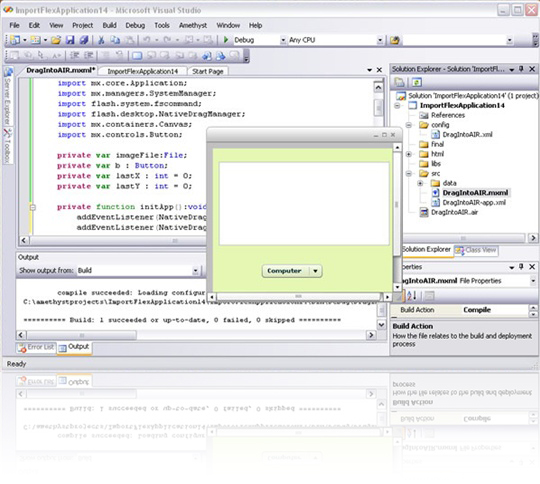Click the Copy toolbar icon

coord(115,40)
